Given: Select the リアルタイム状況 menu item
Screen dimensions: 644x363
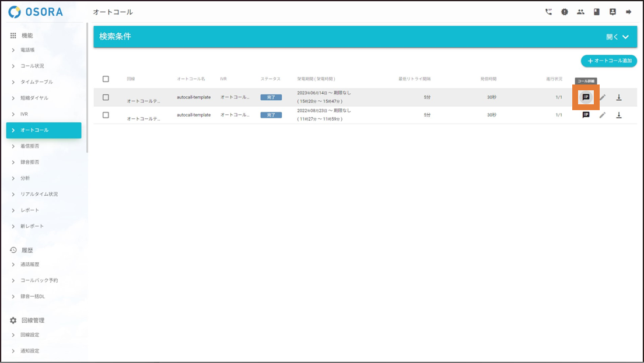Looking at the screenshot, I should pyautogui.click(x=39, y=194).
